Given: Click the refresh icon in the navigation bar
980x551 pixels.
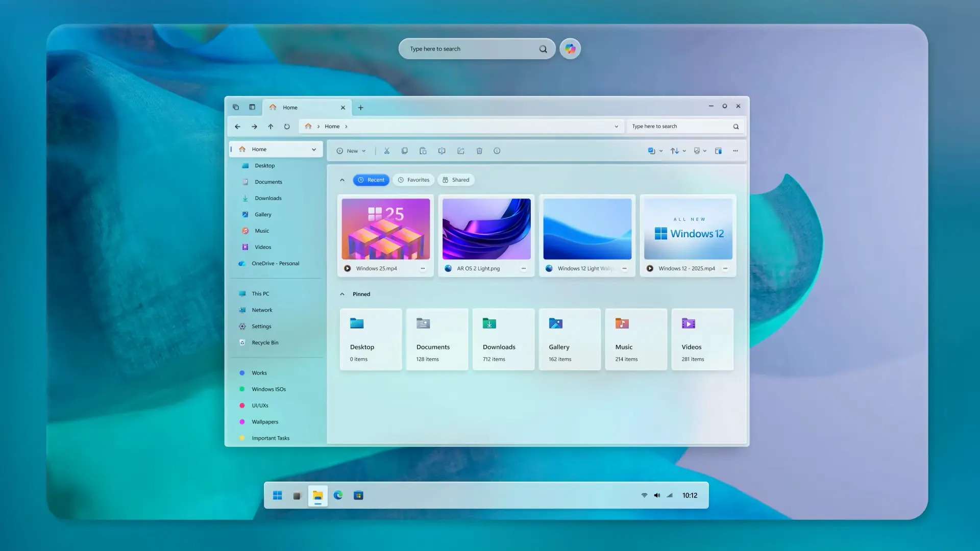Looking at the screenshot, I should [x=287, y=126].
